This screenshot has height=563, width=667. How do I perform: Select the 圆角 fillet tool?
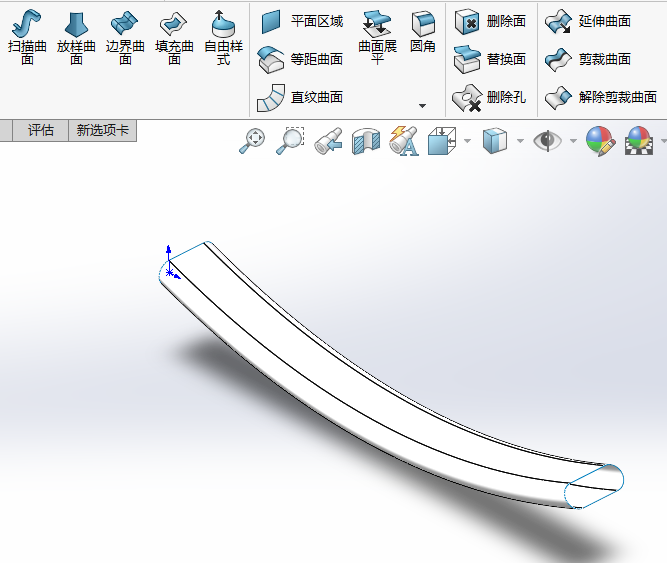423,32
